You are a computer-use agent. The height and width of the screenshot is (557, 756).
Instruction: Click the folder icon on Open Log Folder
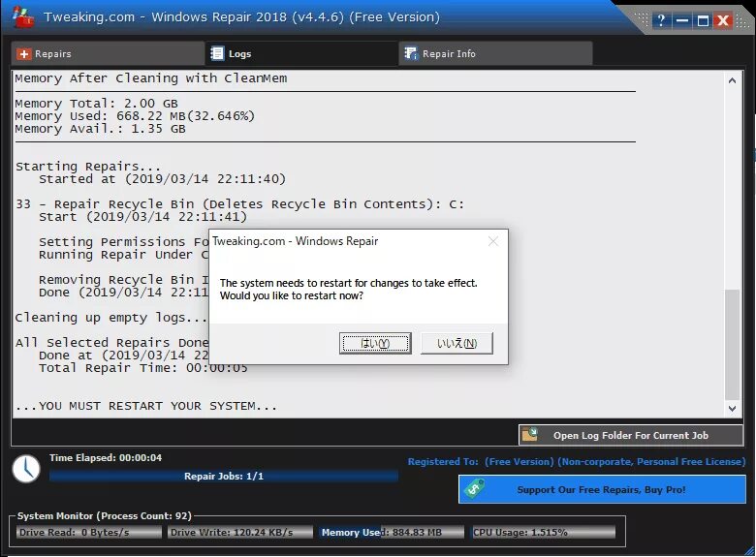point(529,435)
